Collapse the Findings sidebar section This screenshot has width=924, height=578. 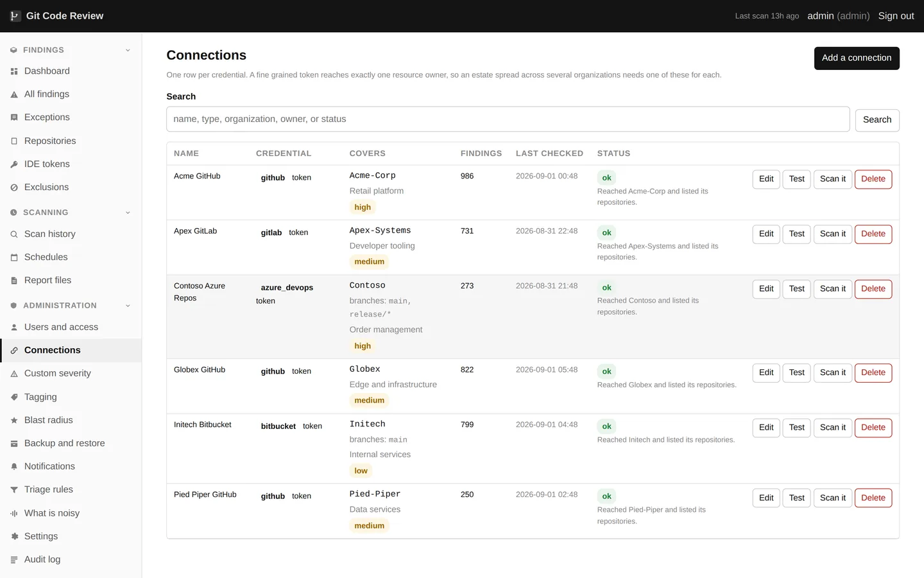tap(71, 50)
